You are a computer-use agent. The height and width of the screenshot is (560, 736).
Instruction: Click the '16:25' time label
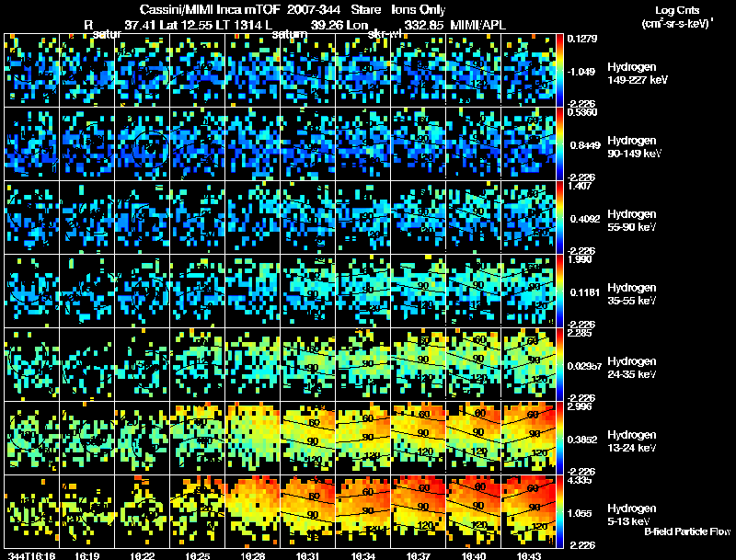[198, 556]
